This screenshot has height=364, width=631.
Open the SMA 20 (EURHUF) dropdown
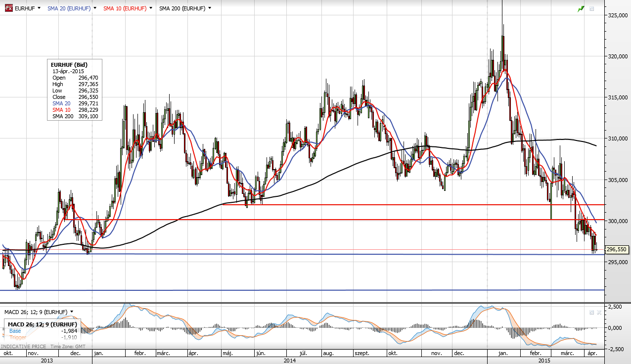(94, 8)
